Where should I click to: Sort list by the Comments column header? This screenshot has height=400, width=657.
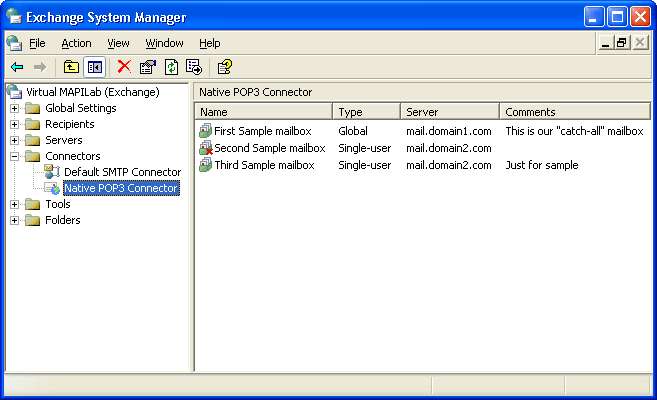pyautogui.click(x=575, y=112)
